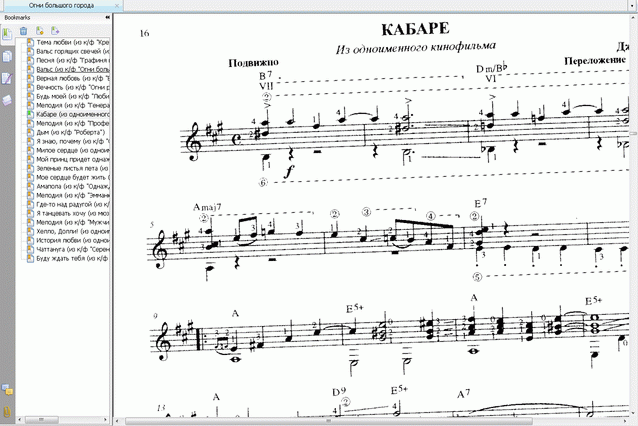Image resolution: width=638 pixels, height=426 pixels.
Task: Click the icon beside Чаттануга bookmark
Action: coord(30,249)
